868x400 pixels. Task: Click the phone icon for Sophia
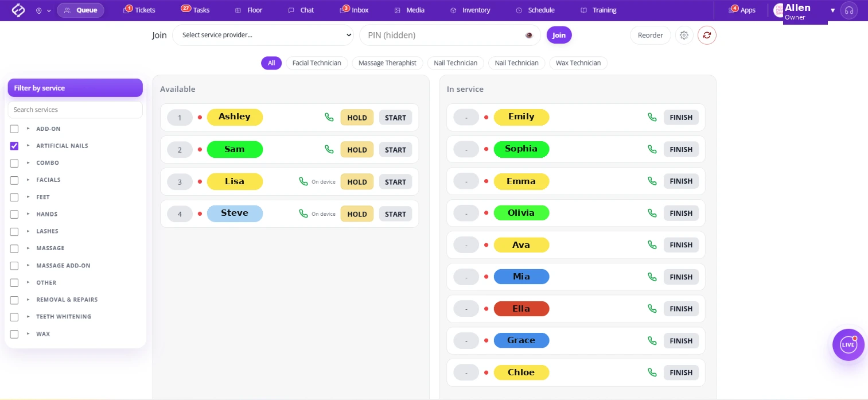(652, 149)
